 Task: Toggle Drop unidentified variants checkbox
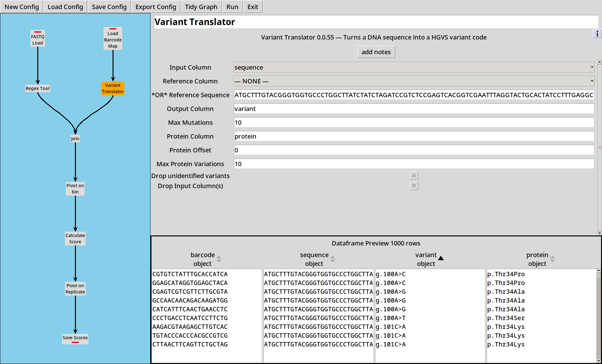[414, 176]
